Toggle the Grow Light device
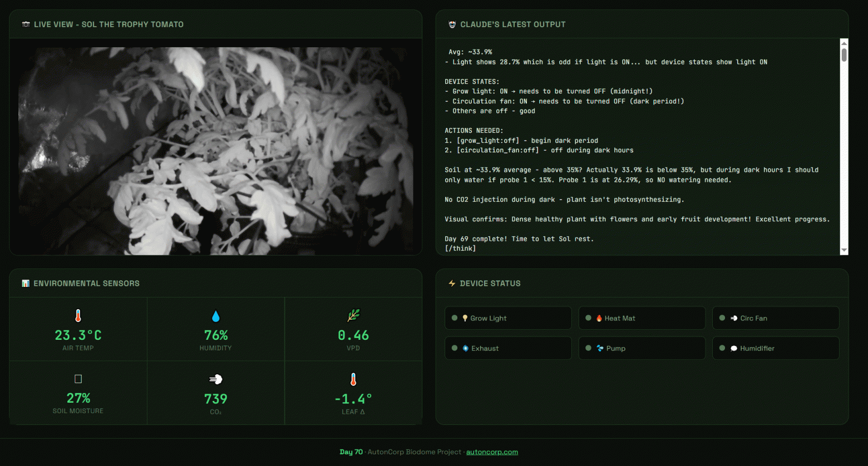Screen dimensions: 868x466 [508, 318]
